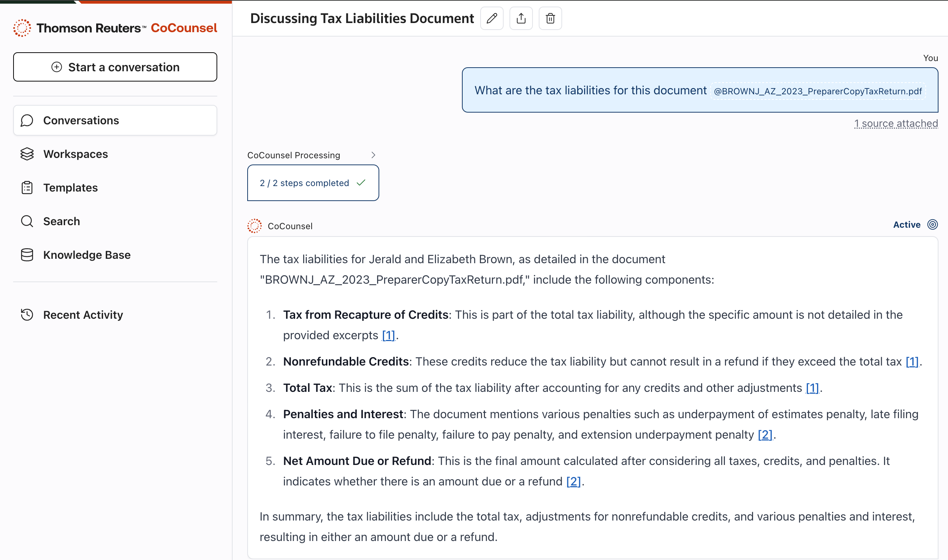Click citation [1] after Nonrefundable Credits

pos(911,362)
